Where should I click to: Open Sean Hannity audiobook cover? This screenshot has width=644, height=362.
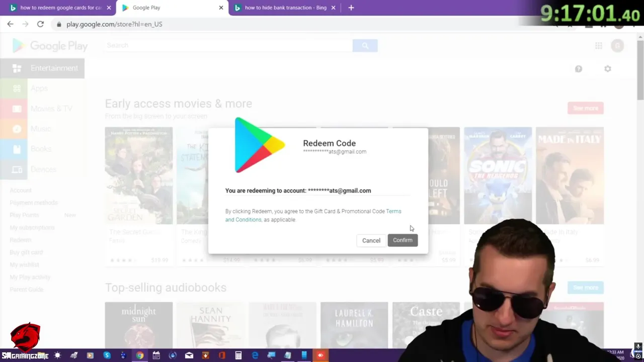tap(210, 325)
